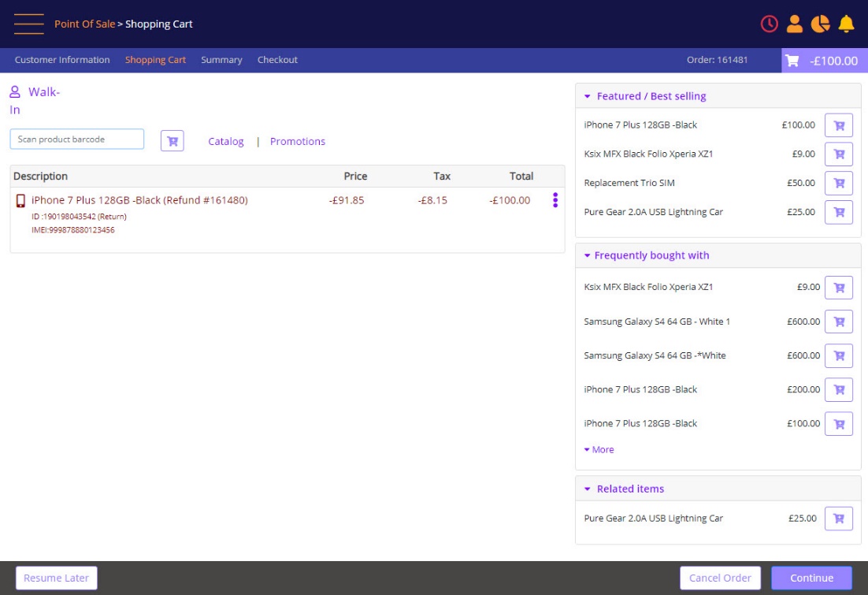Add frequently bought iPhone 7 Plus £100.00 to cart
The height and width of the screenshot is (595, 868).
pyautogui.click(x=839, y=424)
